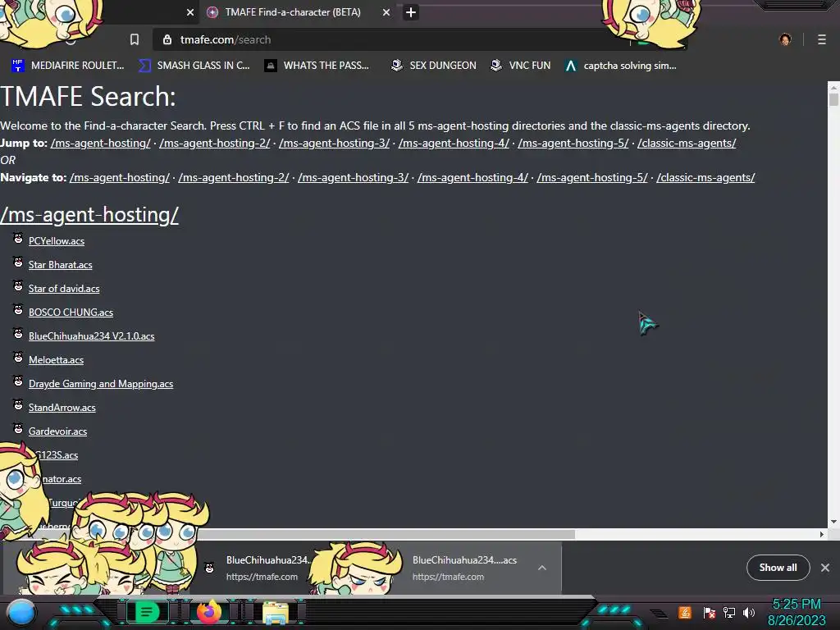Click agent icon beside Star Bharat.acs
Viewport: 840px width, 630px height.
[x=18, y=262]
